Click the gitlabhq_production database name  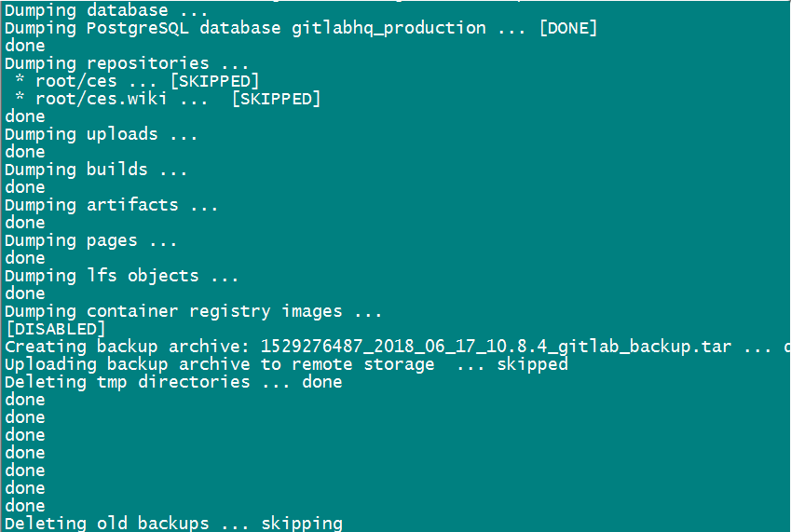[x=389, y=28]
